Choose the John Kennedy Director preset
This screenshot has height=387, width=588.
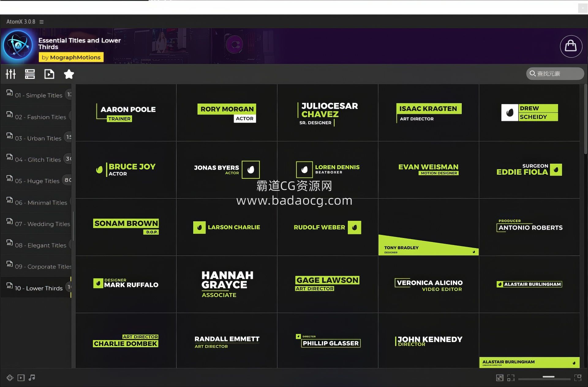pyautogui.click(x=428, y=340)
